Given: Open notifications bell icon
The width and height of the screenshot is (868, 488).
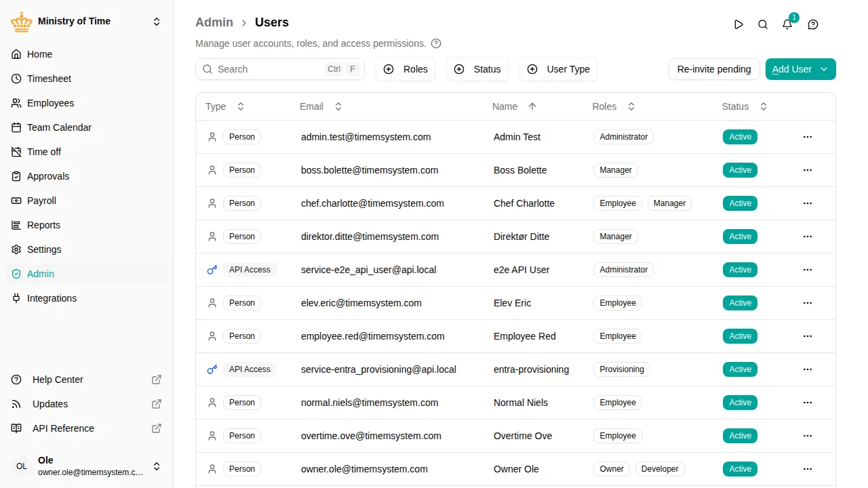Looking at the screenshot, I should click(x=787, y=24).
